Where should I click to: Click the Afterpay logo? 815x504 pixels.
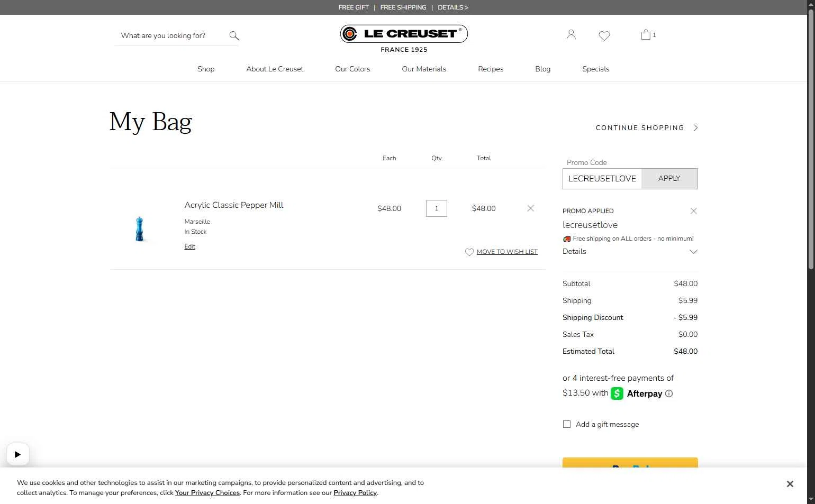tap(637, 393)
